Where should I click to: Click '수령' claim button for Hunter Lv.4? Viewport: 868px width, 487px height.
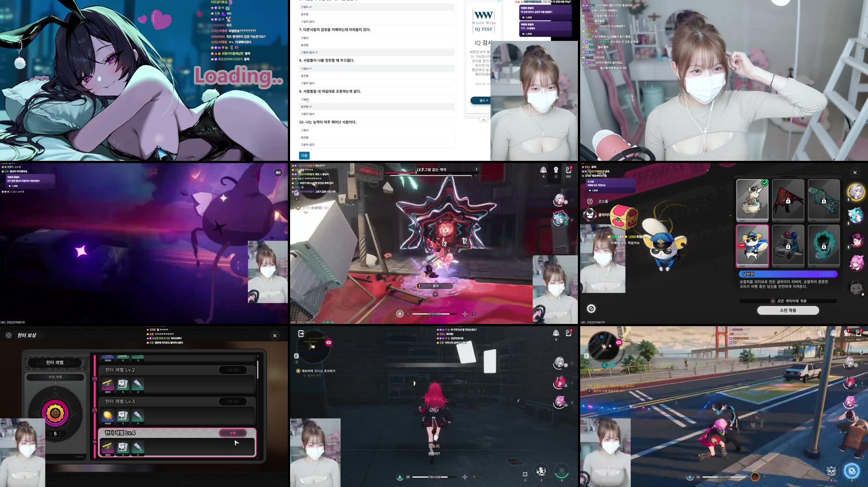(x=233, y=433)
